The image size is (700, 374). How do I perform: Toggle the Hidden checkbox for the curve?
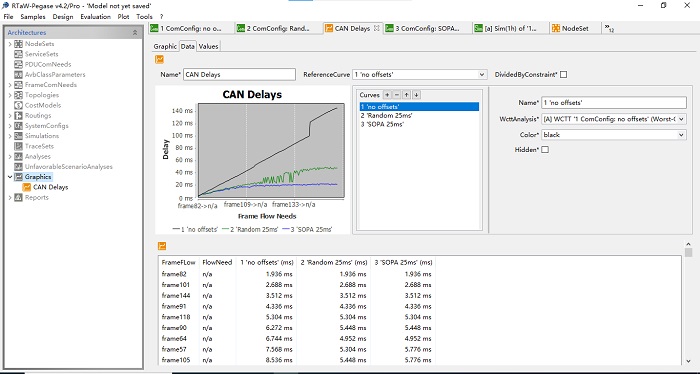pos(545,150)
